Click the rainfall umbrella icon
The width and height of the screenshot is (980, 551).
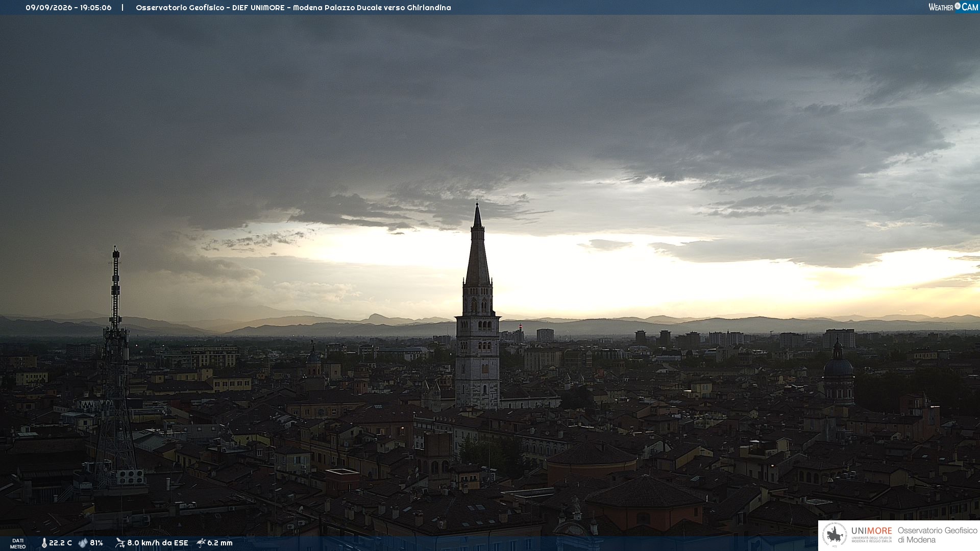[x=201, y=543]
